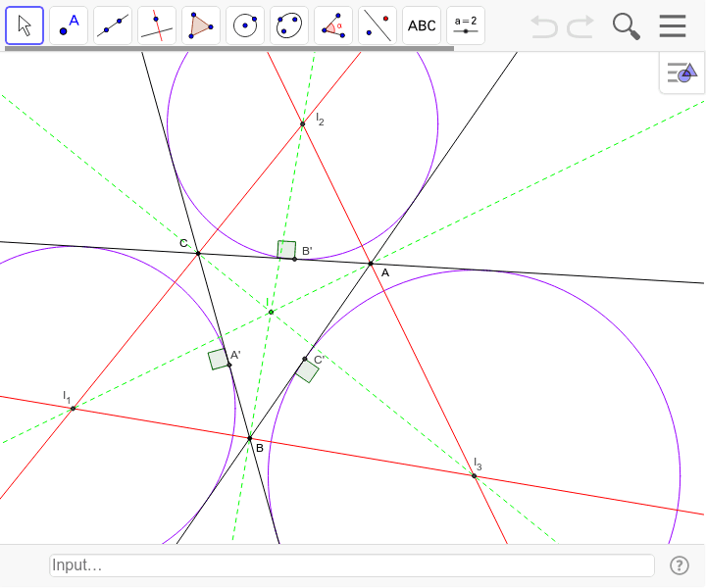
Task: Click tangent point B'
Action: click(294, 259)
